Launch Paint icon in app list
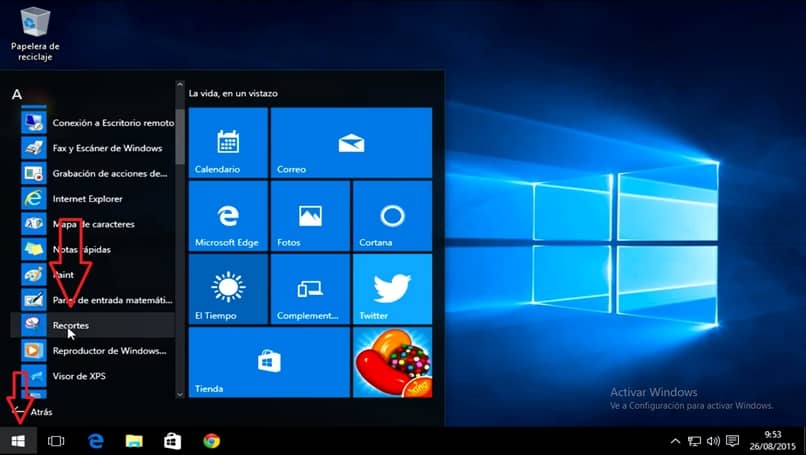The height and width of the screenshot is (455, 806). point(34,275)
